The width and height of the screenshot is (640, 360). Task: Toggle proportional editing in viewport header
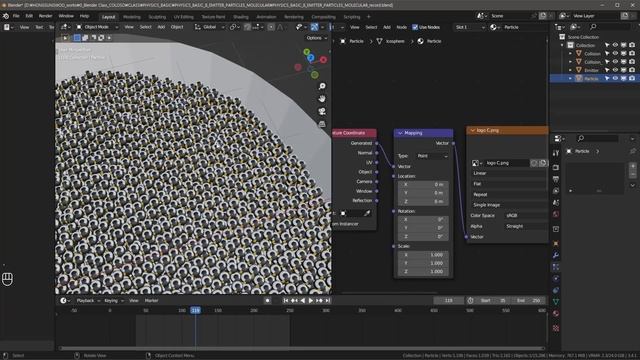coord(271,27)
